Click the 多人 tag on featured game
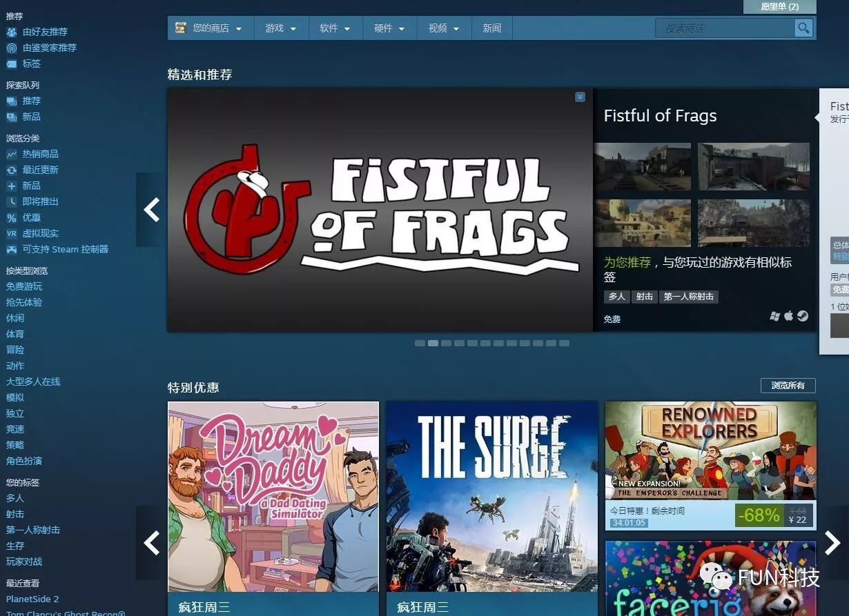This screenshot has height=616, width=849. tap(616, 297)
